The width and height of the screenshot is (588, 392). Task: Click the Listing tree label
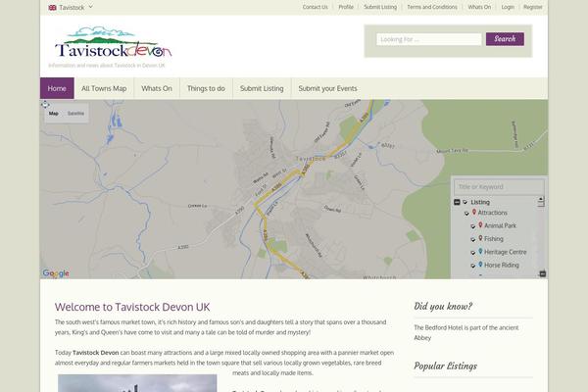click(480, 202)
